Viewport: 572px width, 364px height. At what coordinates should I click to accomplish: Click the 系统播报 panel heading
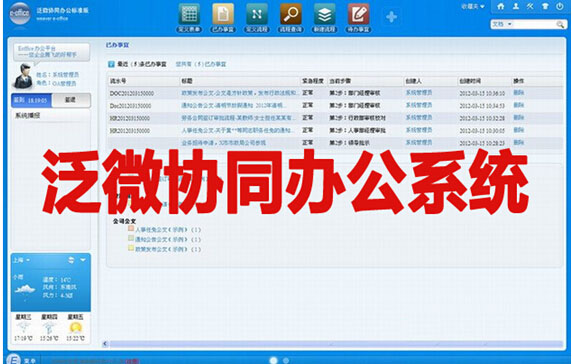coord(28,116)
